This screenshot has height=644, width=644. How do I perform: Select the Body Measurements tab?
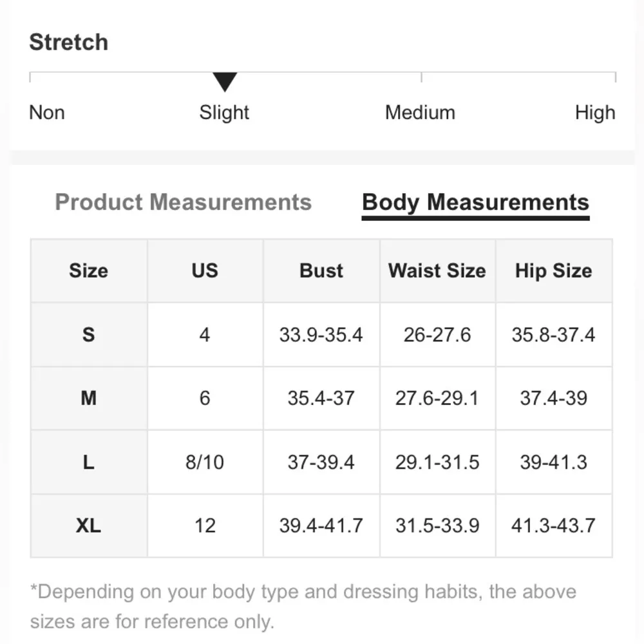(475, 202)
